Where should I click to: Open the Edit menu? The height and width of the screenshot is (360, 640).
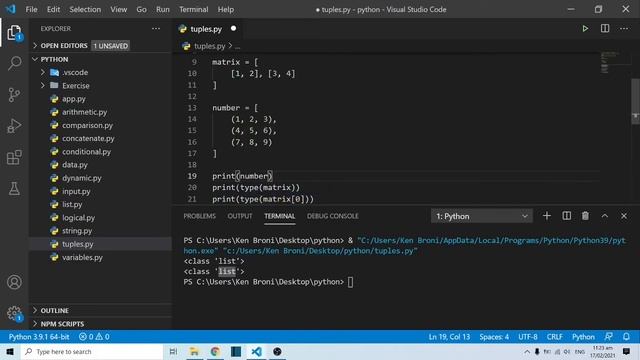click(x=53, y=9)
